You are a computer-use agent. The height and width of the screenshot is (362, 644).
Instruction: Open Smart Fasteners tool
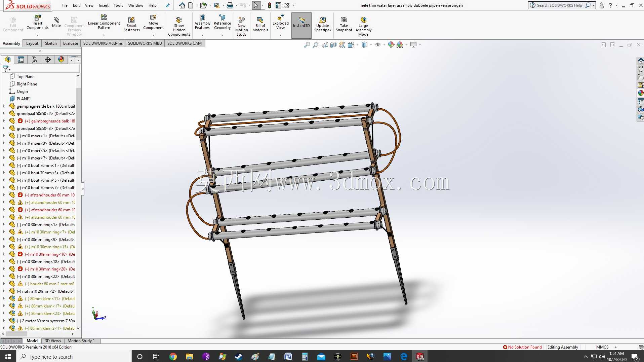tap(131, 24)
